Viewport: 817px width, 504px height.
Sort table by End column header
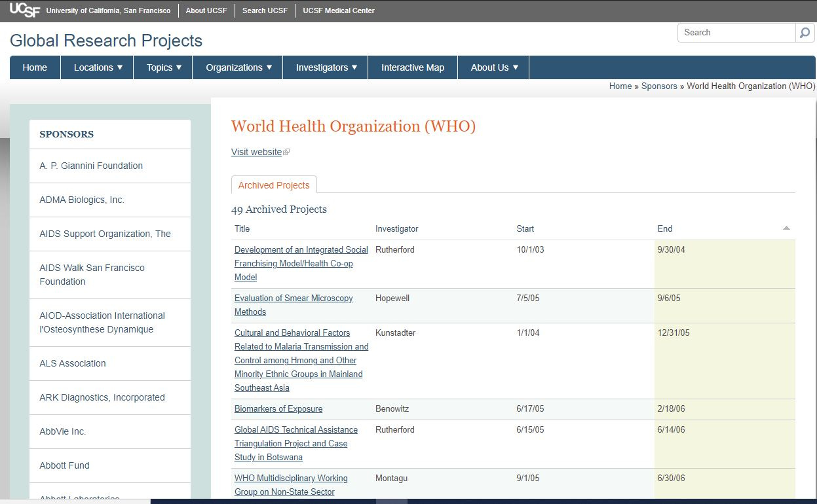[x=665, y=228]
